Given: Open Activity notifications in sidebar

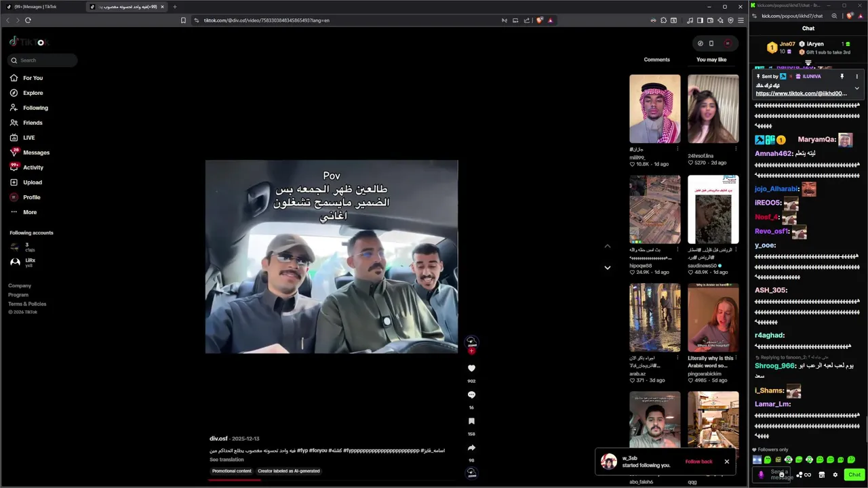Looking at the screenshot, I should tap(27, 167).
